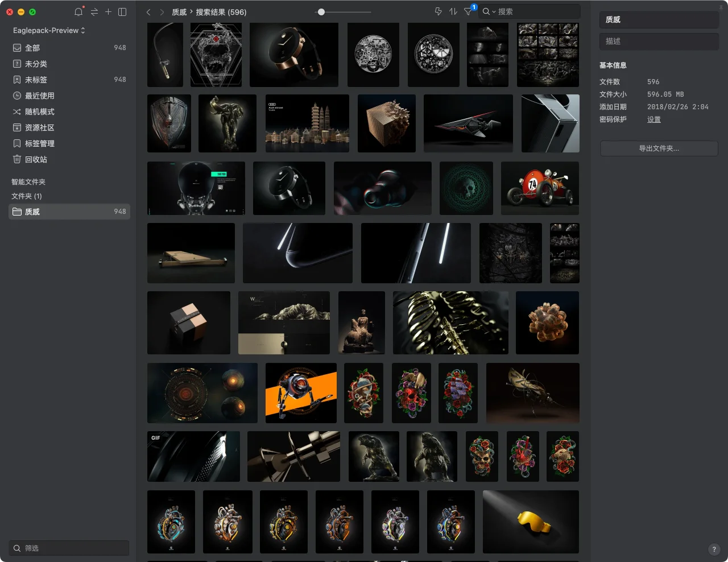Open 回收站 trash in the sidebar
The height and width of the screenshot is (562, 728).
pos(69,159)
